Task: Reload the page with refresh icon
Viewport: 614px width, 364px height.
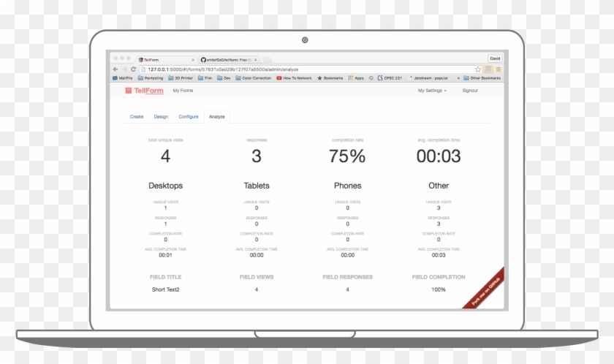Action: (x=132, y=69)
